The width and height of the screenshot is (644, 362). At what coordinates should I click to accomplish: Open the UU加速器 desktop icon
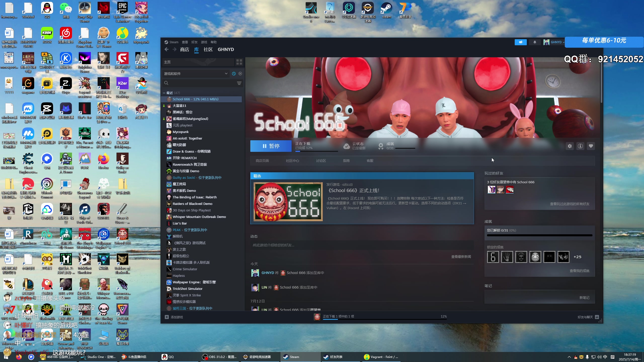click(349, 10)
